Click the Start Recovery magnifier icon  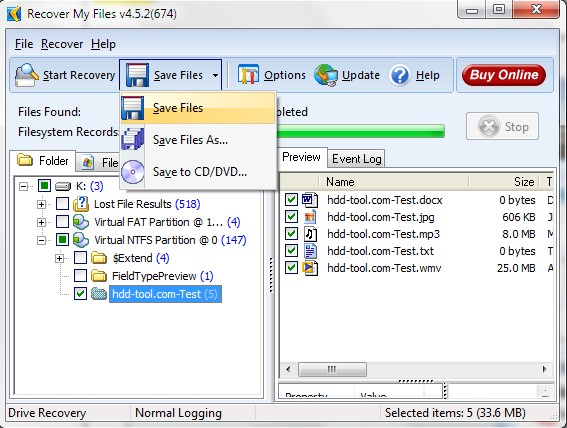tap(26, 75)
